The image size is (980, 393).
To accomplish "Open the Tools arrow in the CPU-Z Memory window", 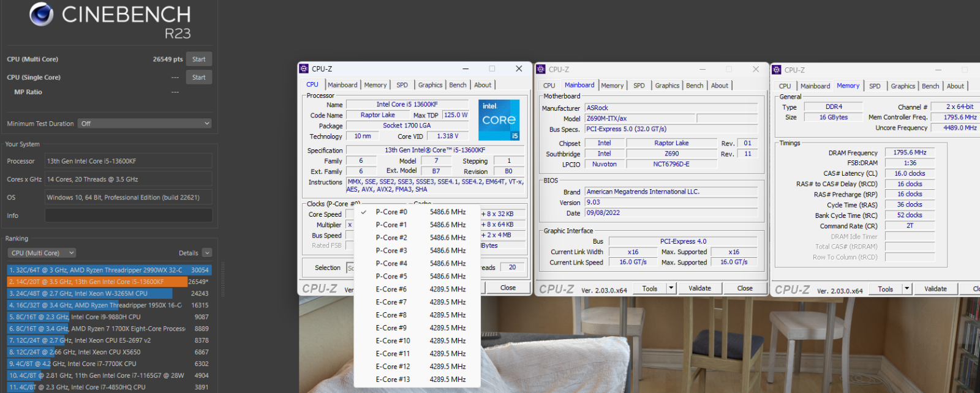I will 907,289.
